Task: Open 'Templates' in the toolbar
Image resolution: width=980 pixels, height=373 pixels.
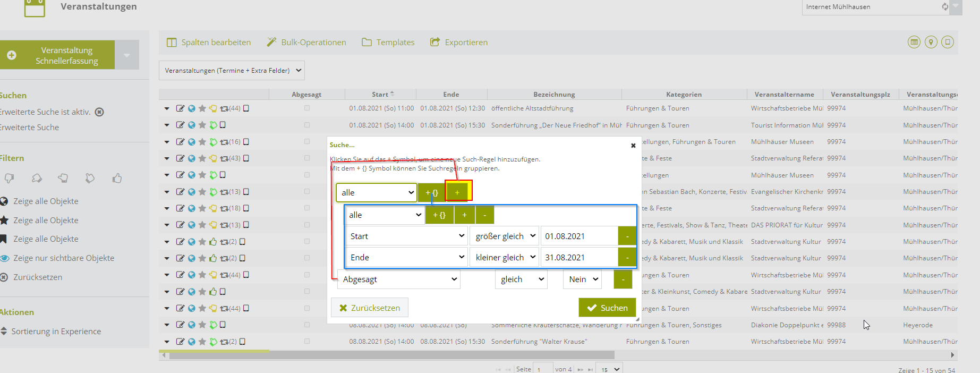Action: (388, 43)
